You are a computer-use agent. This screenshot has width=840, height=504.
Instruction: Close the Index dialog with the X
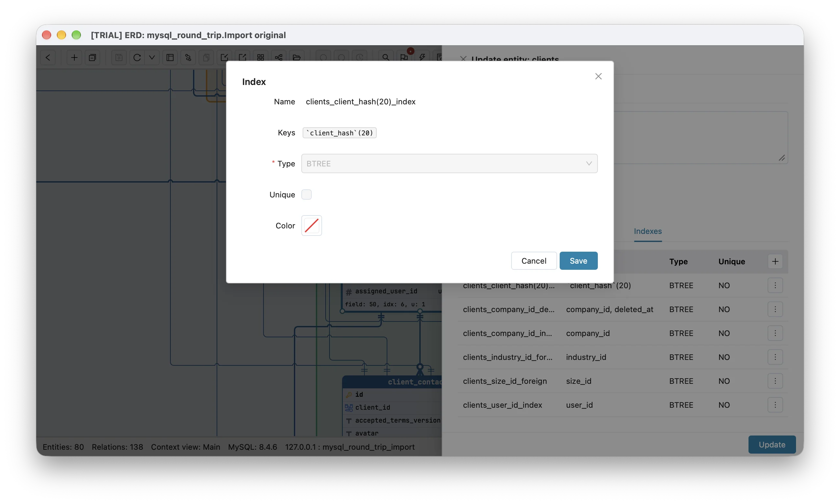click(x=598, y=76)
